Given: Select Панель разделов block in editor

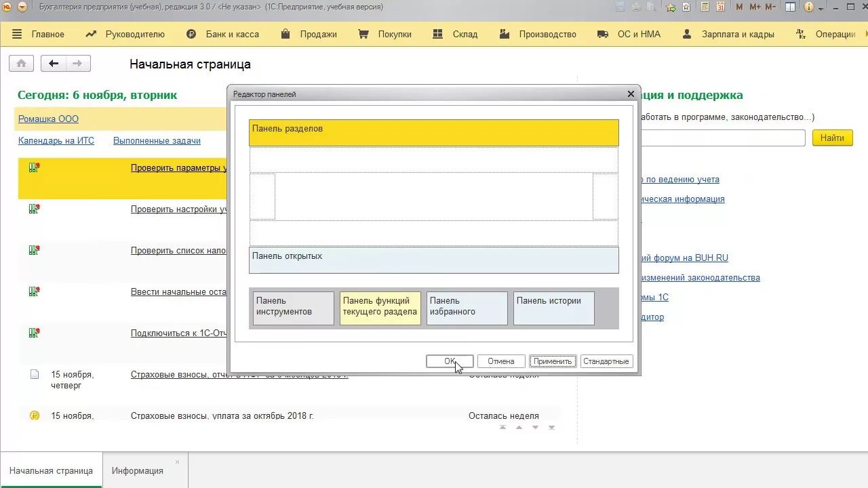Looking at the screenshot, I should [434, 133].
